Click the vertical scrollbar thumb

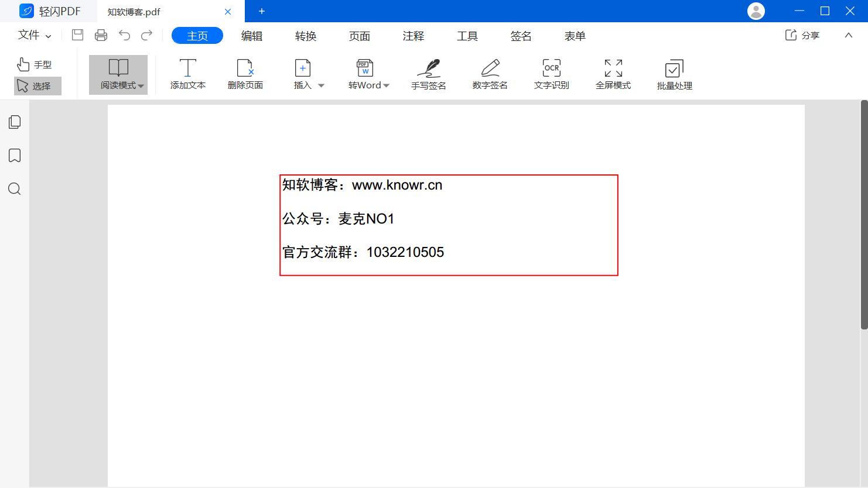[x=864, y=215]
